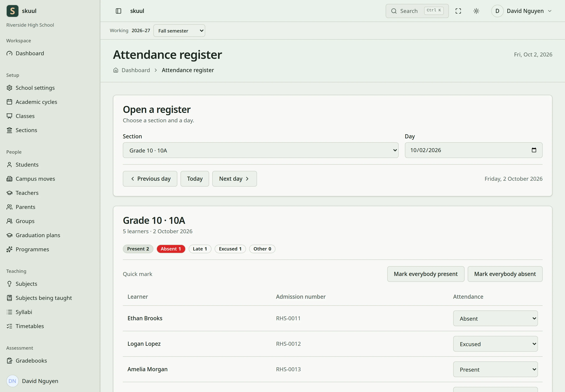This screenshot has width=565, height=392.
Task: Open Sections in the sidebar
Action: pyautogui.click(x=50, y=130)
